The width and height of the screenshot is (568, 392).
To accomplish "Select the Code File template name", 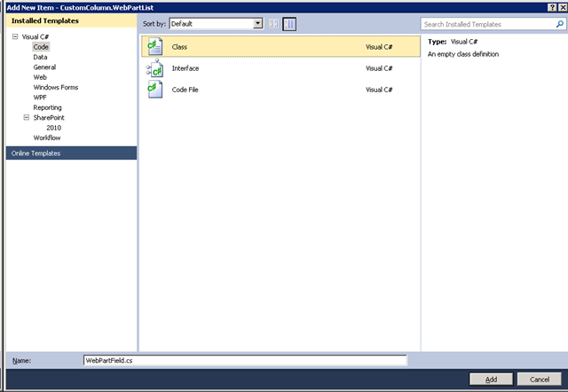I will click(185, 90).
